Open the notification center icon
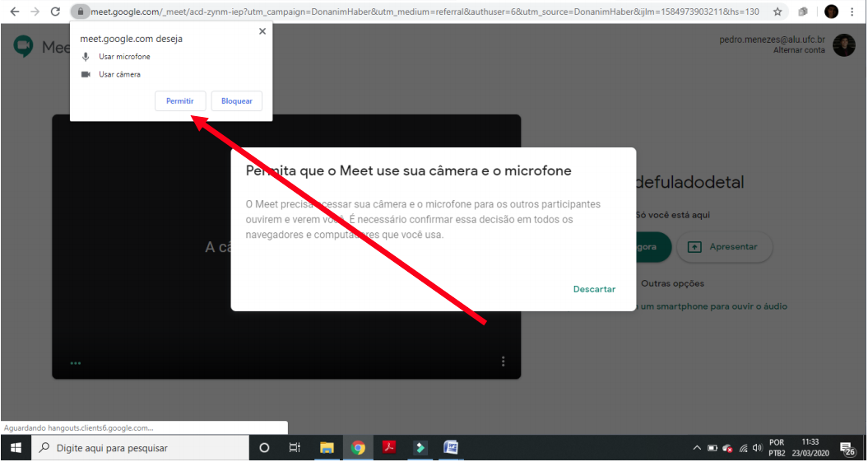 (x=847, y=448)
